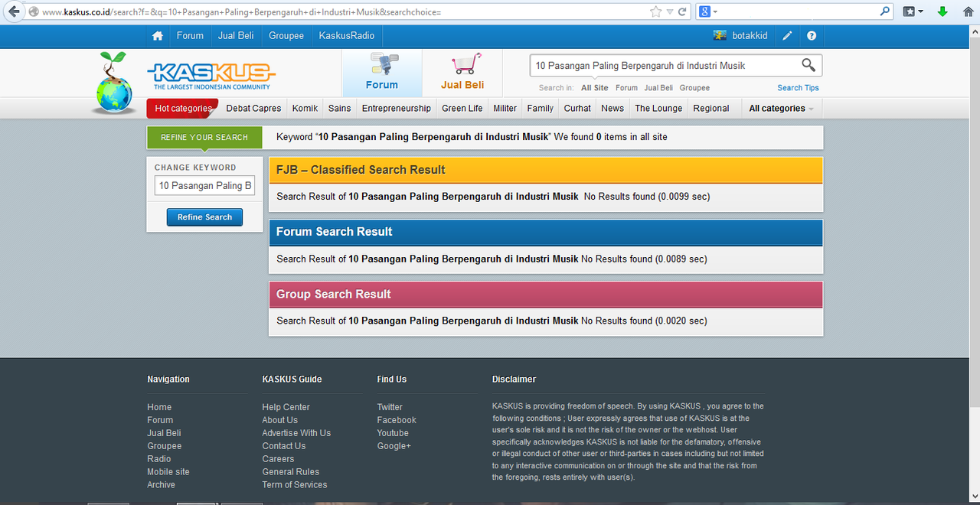Screen dimensions: 980x505
Task: Select Jual Beli search scope under search box
Action: (658, 88)
